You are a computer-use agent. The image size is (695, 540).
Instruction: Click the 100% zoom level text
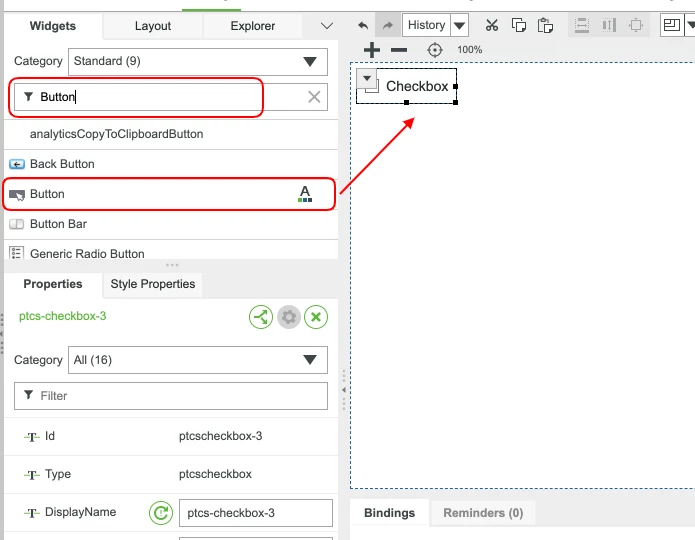coord(469,50)
